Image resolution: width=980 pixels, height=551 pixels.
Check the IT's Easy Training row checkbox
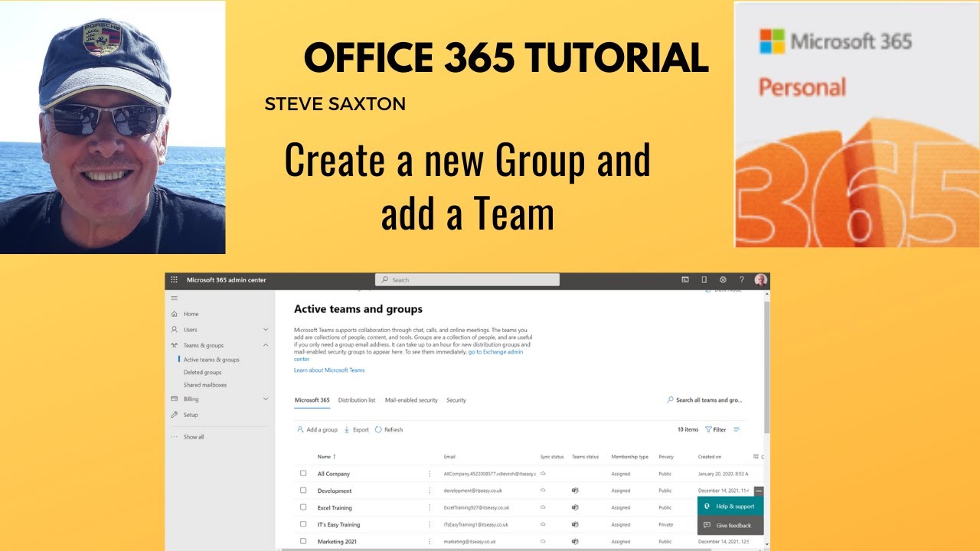point(303,524)
